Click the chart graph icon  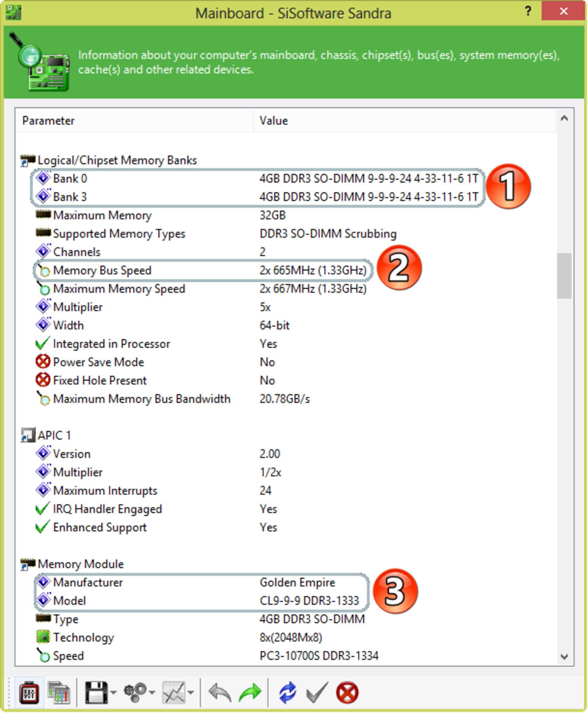(x=174, y=692)
